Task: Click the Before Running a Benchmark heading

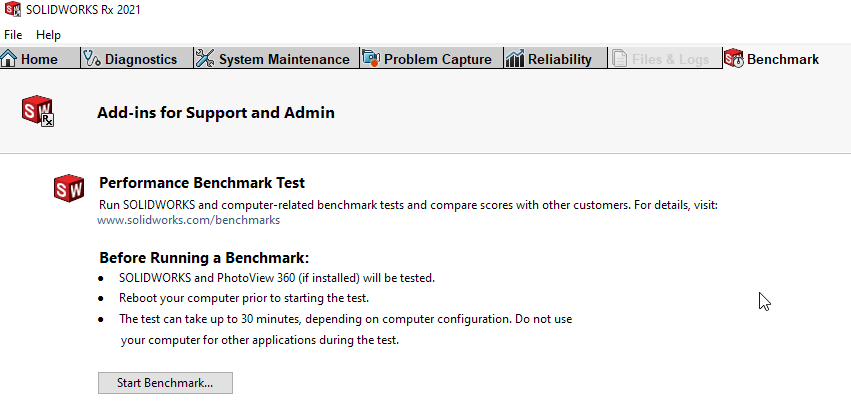Action: tap(204, 257)
